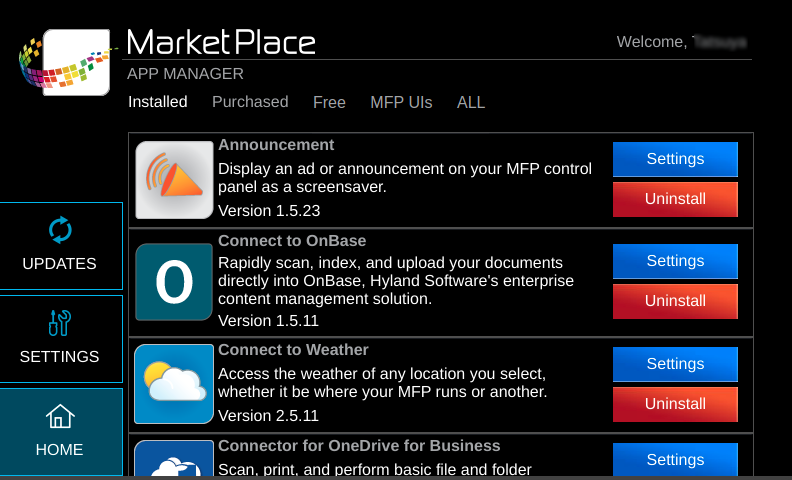Open the Settings sidebar tools icon
Image resolution: width=792 pixels, height=480 pixels.
(60, 323)
